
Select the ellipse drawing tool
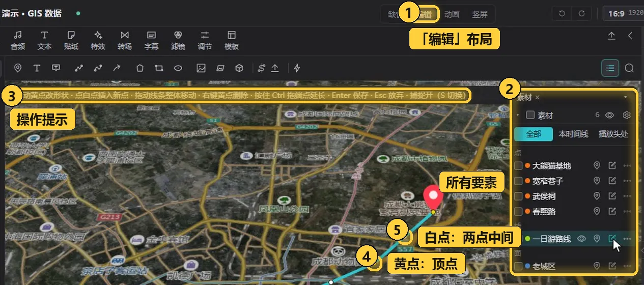178,68
